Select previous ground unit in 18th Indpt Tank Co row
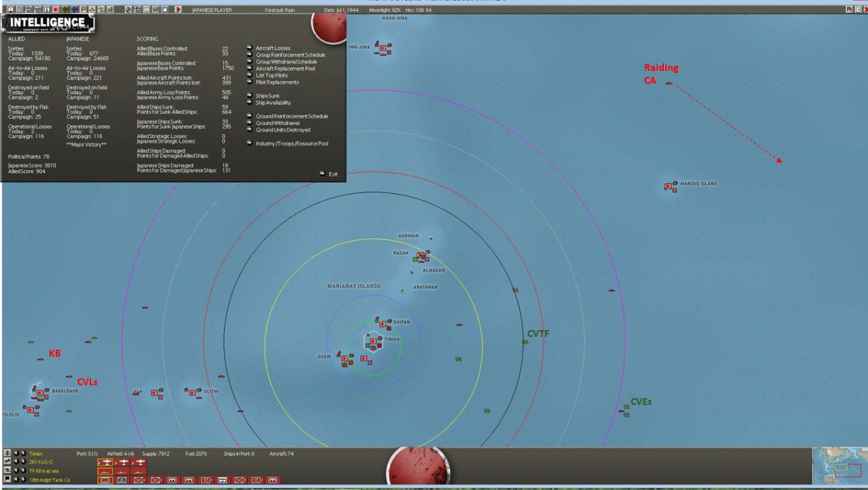This screenshot has height=490, width=868. point(16,479)
